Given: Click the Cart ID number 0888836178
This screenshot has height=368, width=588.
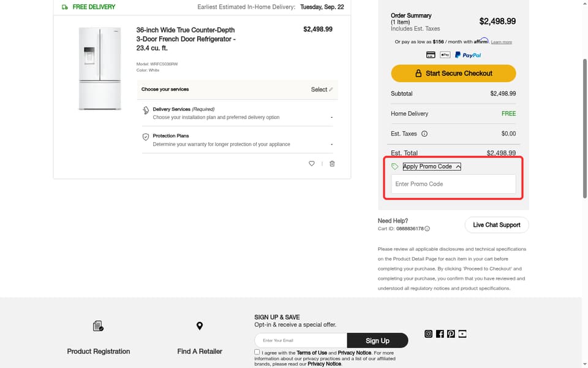Looking at the screenshot, I should click(410, 229).
